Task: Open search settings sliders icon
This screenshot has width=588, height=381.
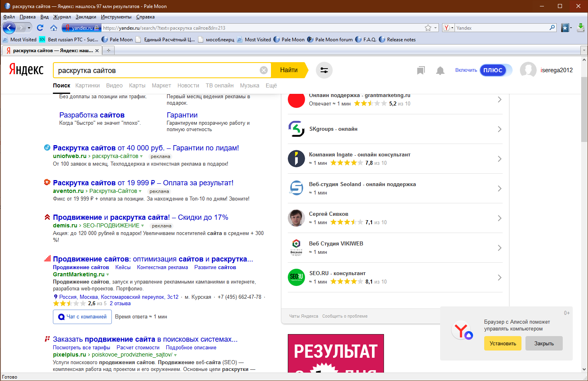Action: (324, 70)
